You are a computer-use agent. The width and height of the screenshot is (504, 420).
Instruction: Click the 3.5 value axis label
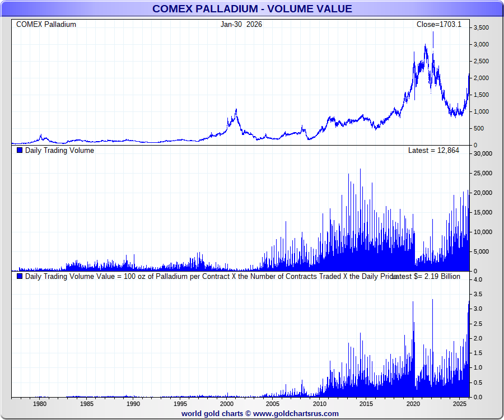point(478,295)
